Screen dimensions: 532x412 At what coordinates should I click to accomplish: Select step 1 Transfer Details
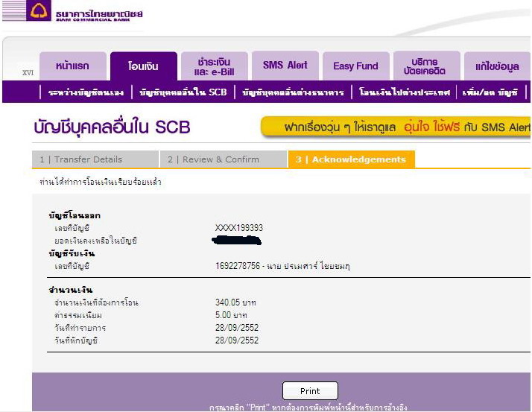[x=95, y=159]
